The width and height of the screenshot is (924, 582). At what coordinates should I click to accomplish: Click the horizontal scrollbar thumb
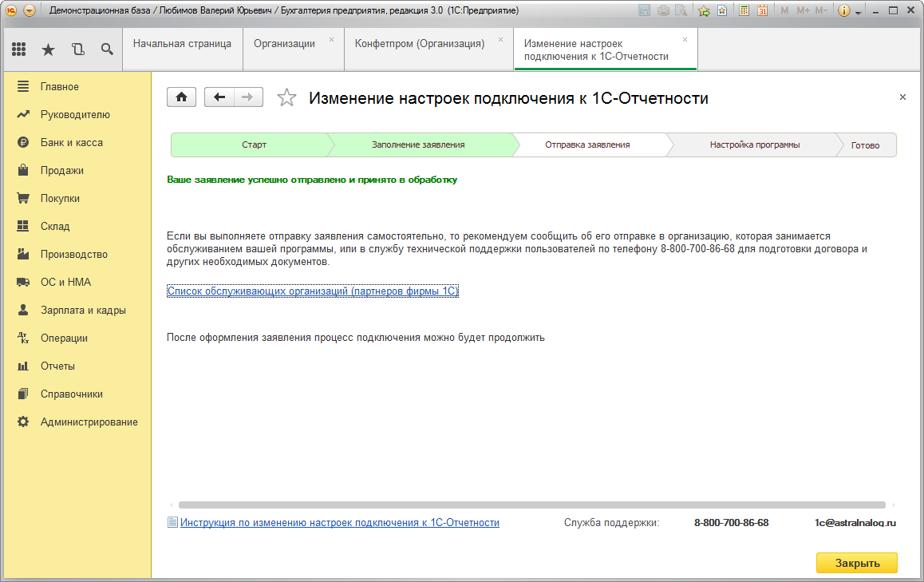coord(531,505)
